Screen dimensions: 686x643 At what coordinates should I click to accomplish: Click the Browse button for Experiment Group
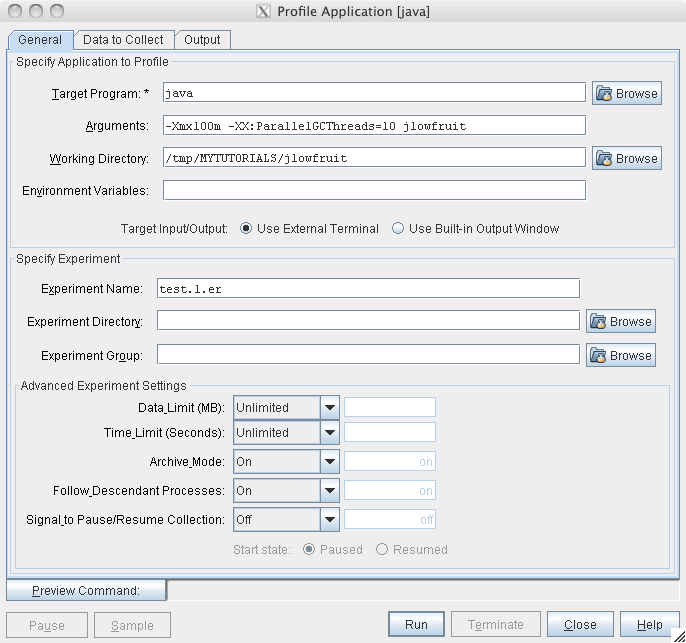pos(620,355)
